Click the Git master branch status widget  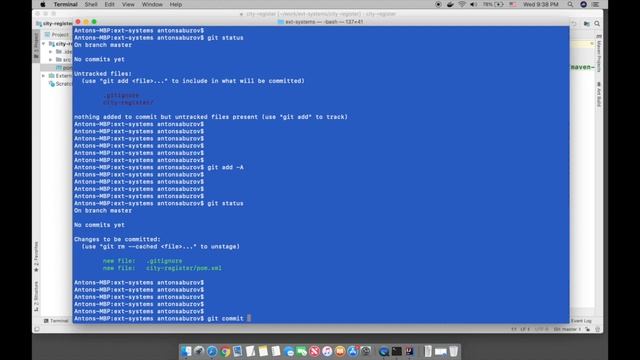567,329
